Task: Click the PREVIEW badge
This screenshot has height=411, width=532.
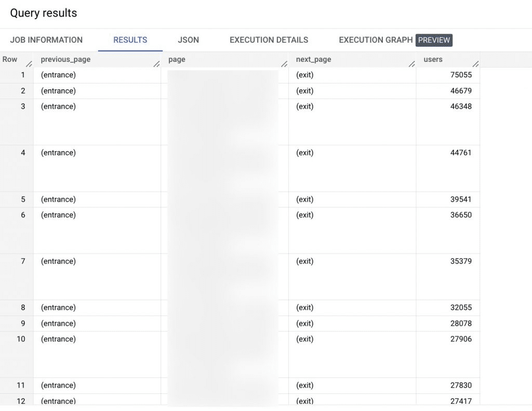Action: tap(434, 40)
